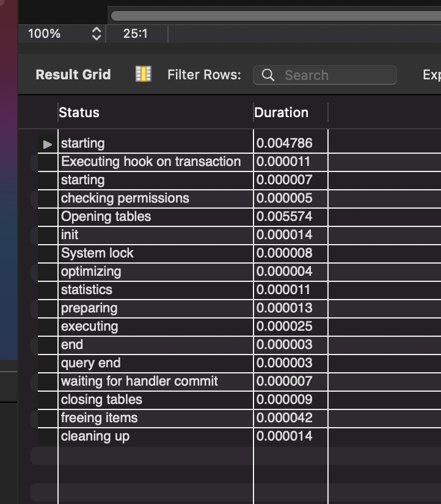The width and height of the screenshot is (441, 504).
Task: Select the Duration column header
Action: coord(291,112)
